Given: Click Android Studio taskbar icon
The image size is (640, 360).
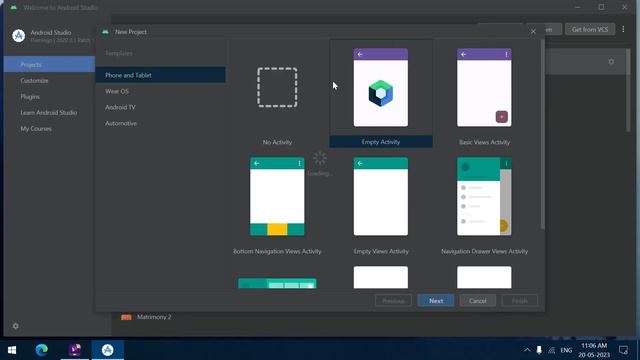Looking at the screenshot, I should point(107,350).
